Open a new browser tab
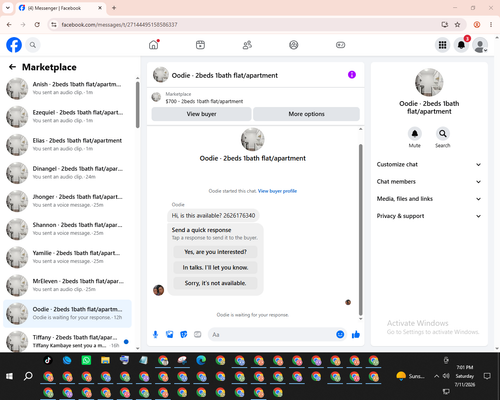The width and height of the screenshot is (500, 400). (x=114, y=8)
